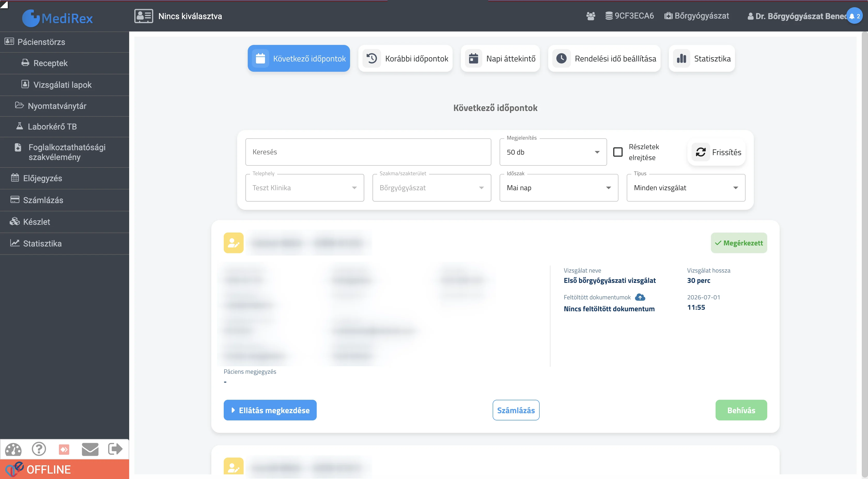
Task: Click the yellow patient edit icon
Action: (x=234, y=243)
